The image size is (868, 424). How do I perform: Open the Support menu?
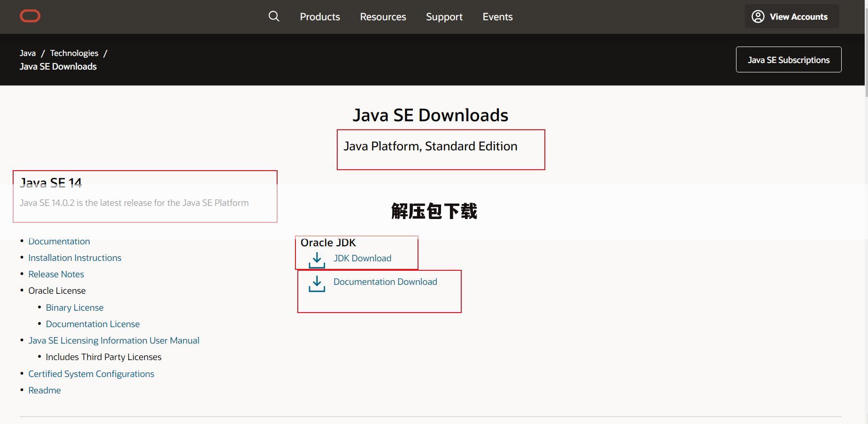(444, 17)
